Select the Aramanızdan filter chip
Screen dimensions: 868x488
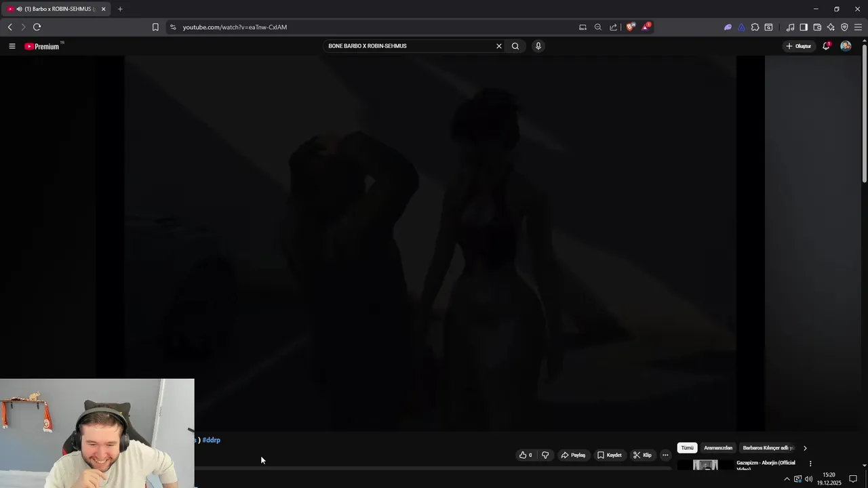[x=718, y=448]
